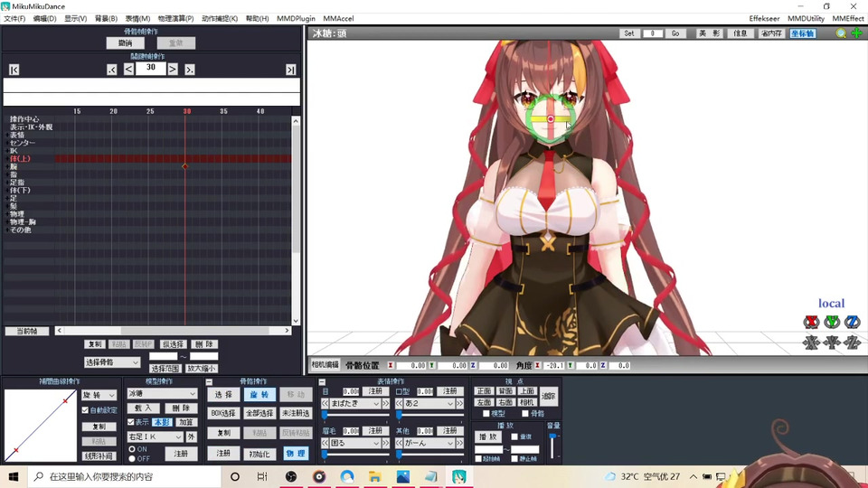Select the IK OFF radio button
This screenshot has width=868, height=488.
[x=132, y=459]
